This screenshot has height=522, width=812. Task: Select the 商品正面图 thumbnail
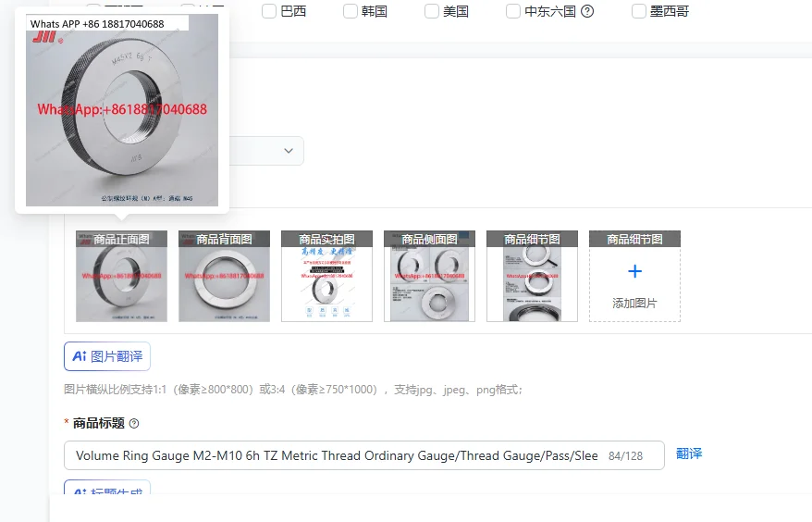tap(122, 277)
